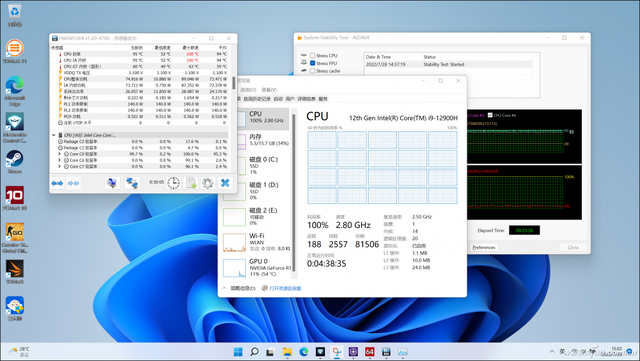The width and height of the screenshot is (640, 361).
Task: Select Disk 2 (E:) in Task Manager sidebar
Action: [x=256, y=216]
